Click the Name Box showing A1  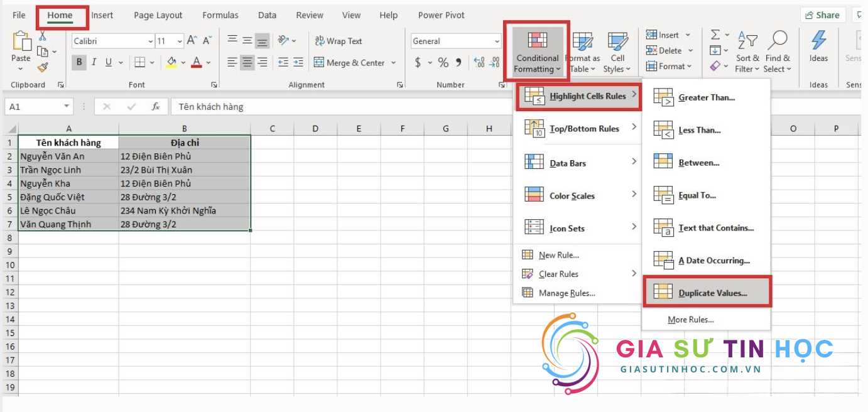(38, 107)
